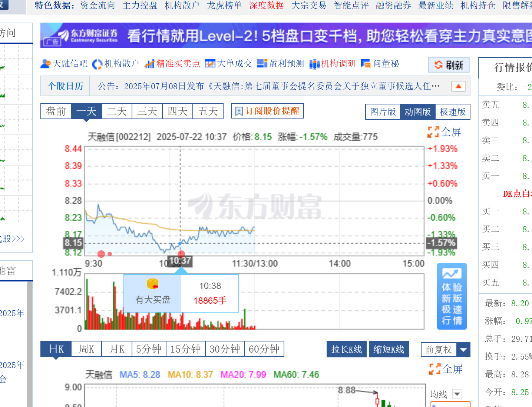Open the 问董秘 icon
Screen dimensions: 532x407
tap(366, 64)
